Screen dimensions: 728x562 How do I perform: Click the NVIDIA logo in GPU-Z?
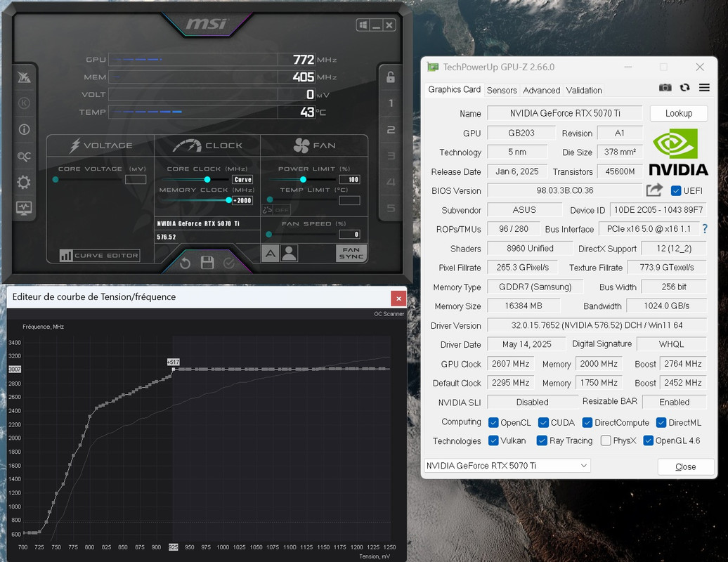(678, 152)
